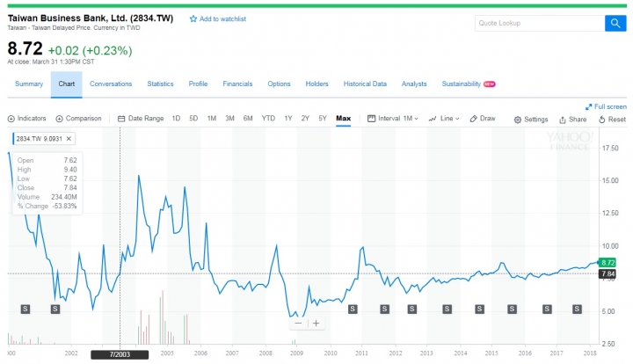This screenshot has width=633, height=364.
Task: Select the 1D range
Action: coord(176,118)
